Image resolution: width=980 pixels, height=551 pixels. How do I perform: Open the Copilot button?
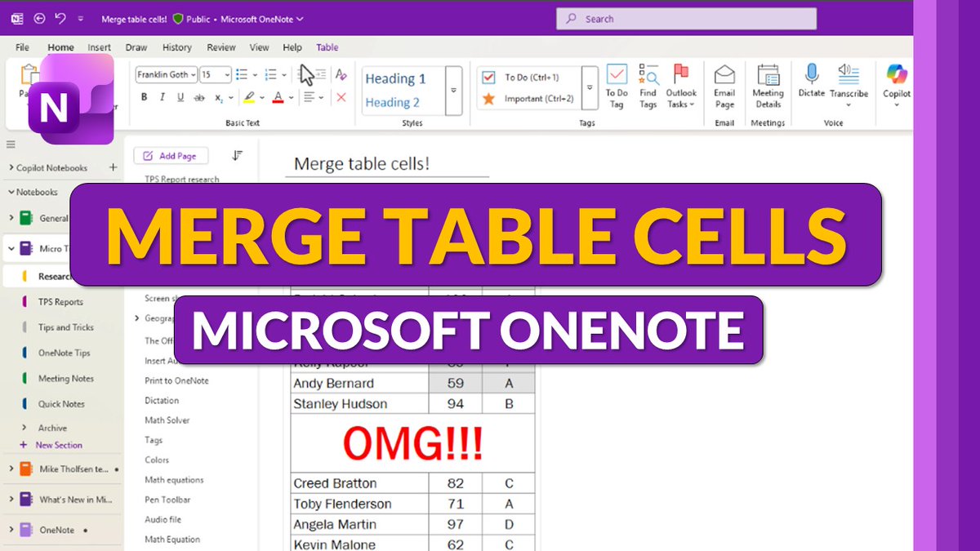tap(897, 85)
